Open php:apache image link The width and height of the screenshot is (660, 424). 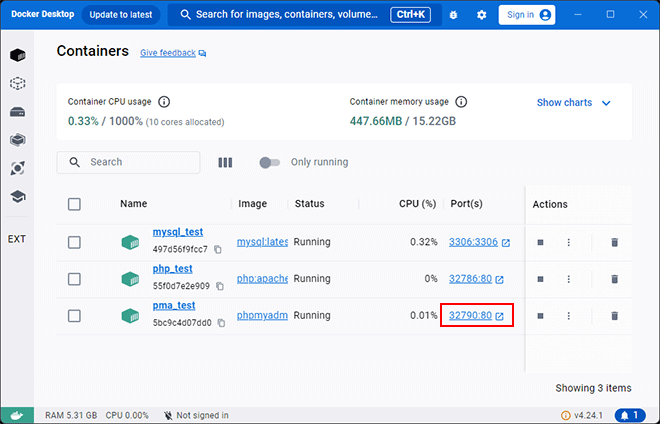(x=262, y=279)
